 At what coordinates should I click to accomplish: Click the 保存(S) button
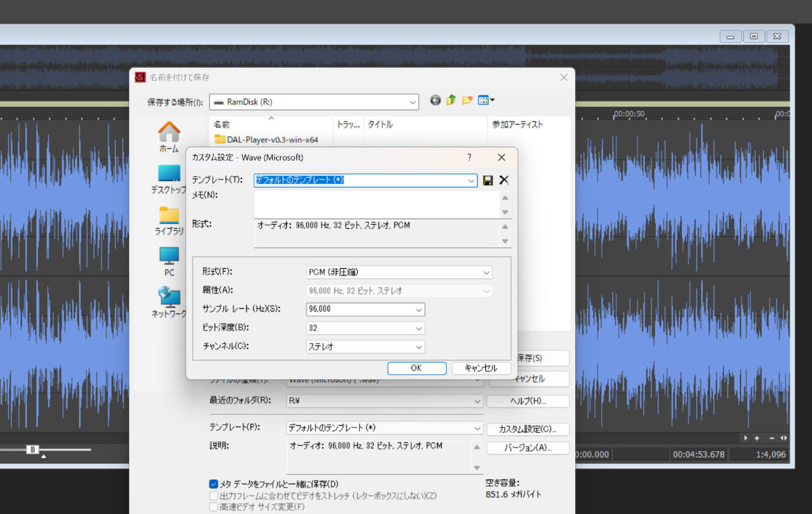pos(528,358)
